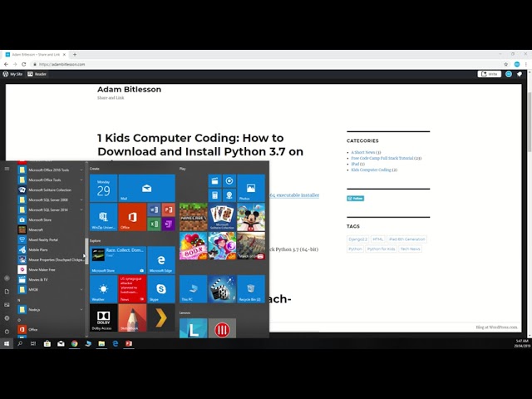Viewport: 532px width, 399px height.
Task: Open WordPress notifications bell
Action: click(520, 74)
